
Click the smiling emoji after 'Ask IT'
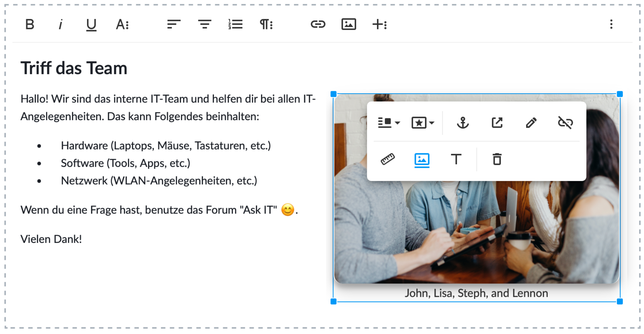tap(288, 210)
